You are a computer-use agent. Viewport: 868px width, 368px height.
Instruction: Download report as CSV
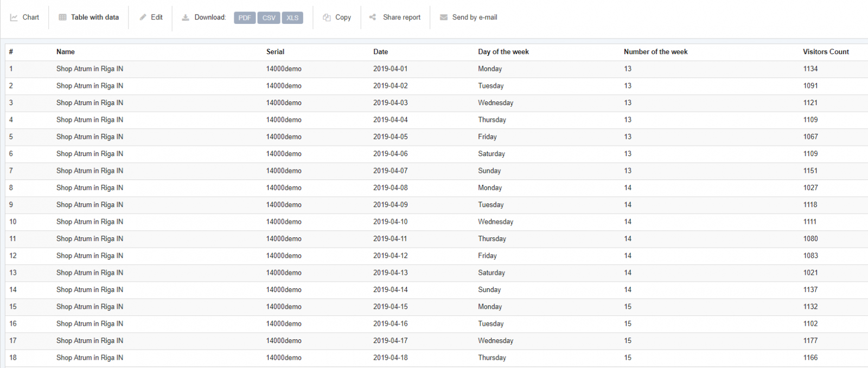[x=269, y=18]
